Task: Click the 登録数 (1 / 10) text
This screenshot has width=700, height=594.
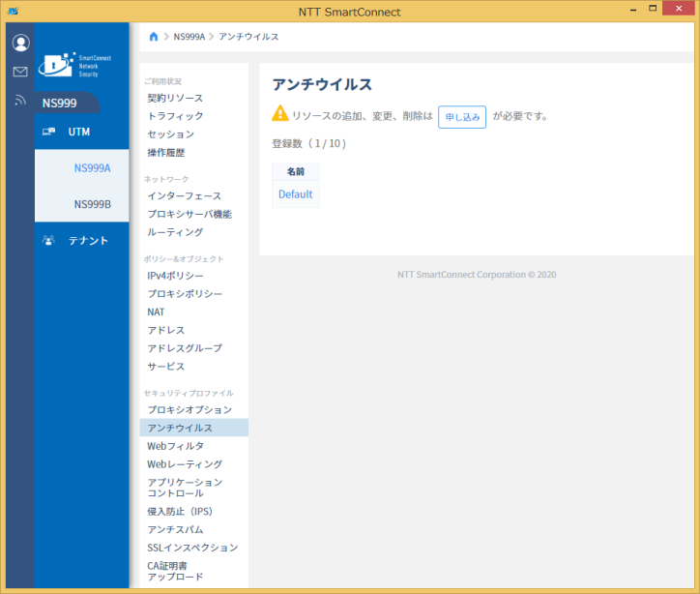Action: pyautogui.click(x=309, y=143)
